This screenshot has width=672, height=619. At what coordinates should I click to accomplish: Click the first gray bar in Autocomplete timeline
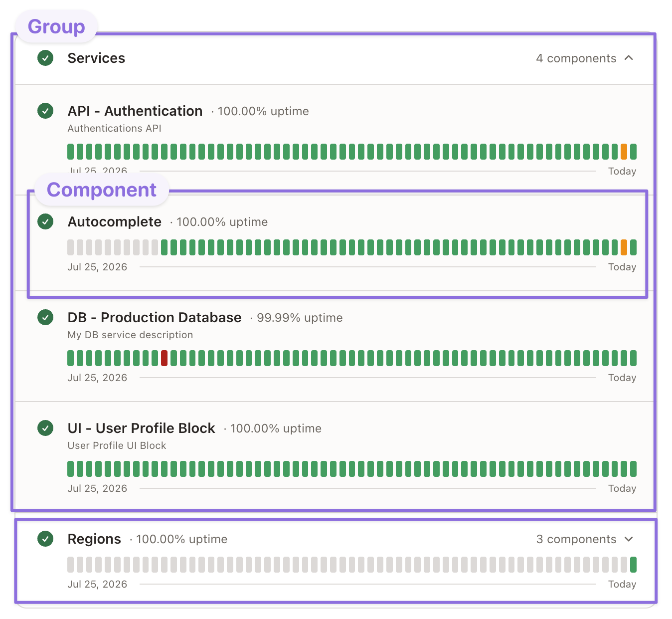point(70,247)
